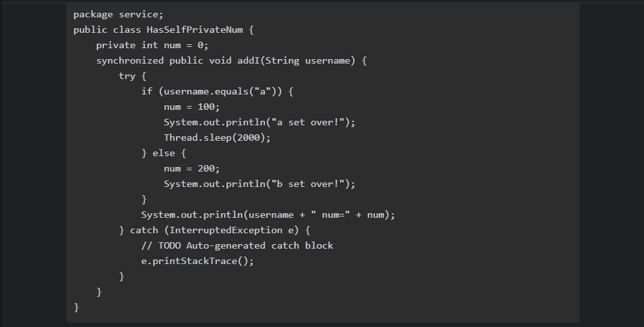The width and height of the screenshot is (644, 327).
Task: Click the 'package service;' line
Action: [x=118, y=14]
